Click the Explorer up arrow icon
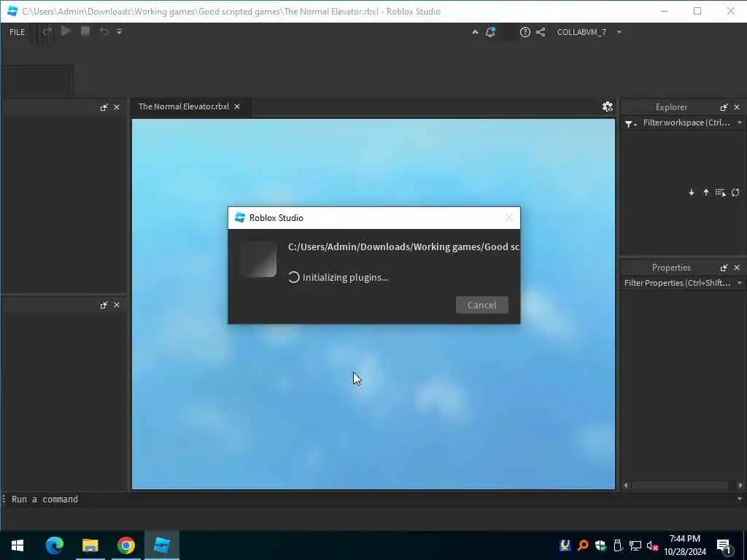This screenshot has width=747, height=560. click(706, 192)
